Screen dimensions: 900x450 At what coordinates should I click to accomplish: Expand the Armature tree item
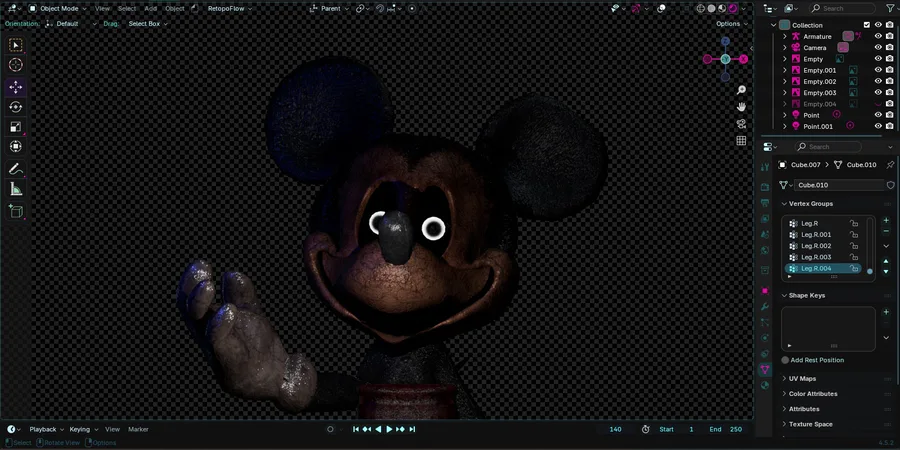(x=785, y=36)
